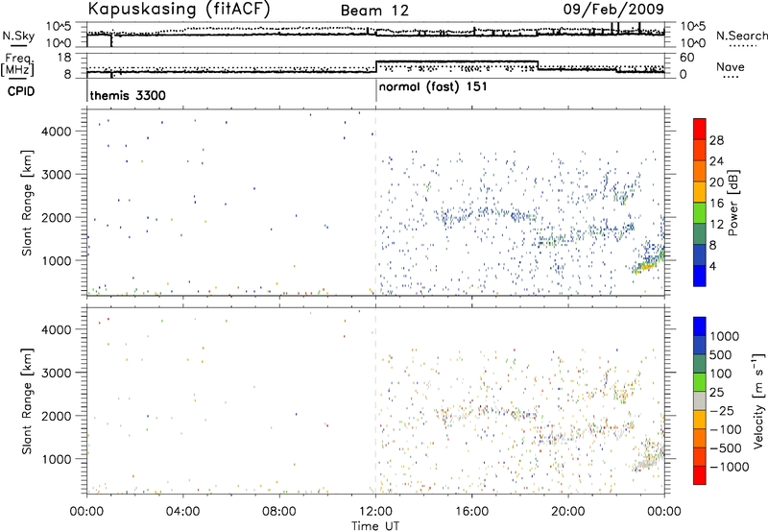768x532 pixels.
Task: Click the dashed 12:00 line in velocity plot
Action: (x=375, y=400)
